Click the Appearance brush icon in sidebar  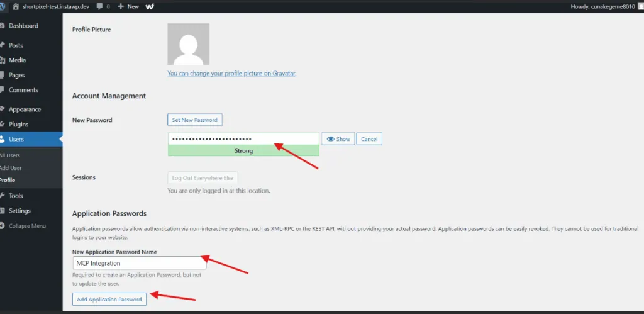tap(2, 109)
